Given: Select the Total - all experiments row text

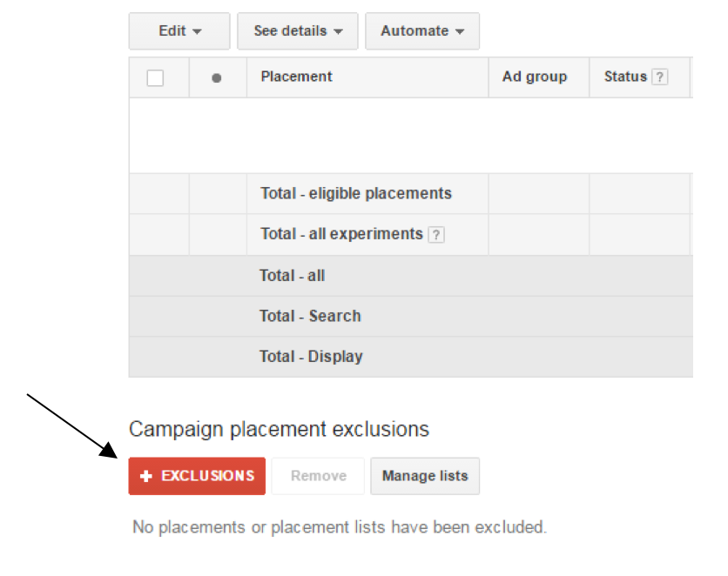Looking at the screenshot, I should point(341,234).
